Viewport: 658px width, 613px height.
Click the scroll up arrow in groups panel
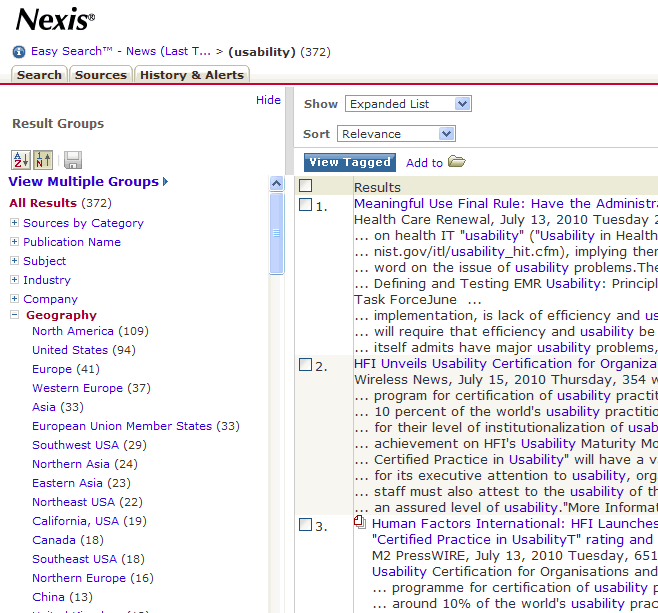(x=277, y=184)
